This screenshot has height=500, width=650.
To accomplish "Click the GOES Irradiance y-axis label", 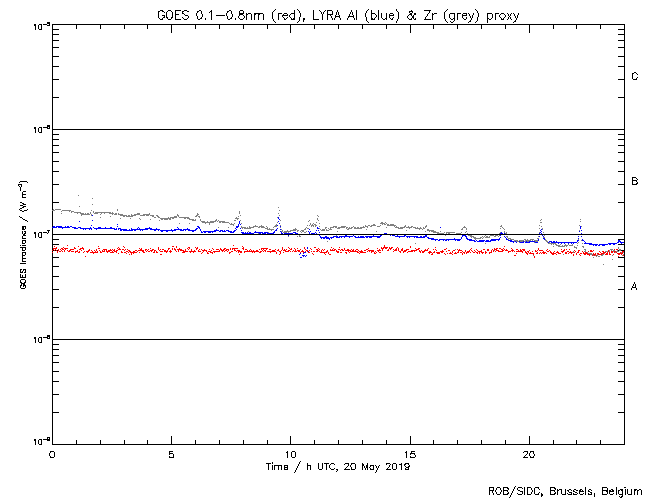I will coord(22,234).
